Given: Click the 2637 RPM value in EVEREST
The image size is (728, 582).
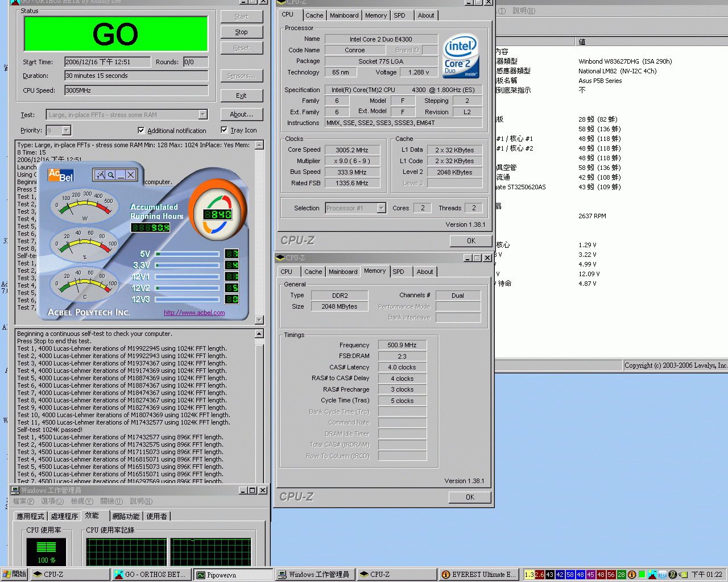Looking at the screenshot, I should [x=592, y=216].
